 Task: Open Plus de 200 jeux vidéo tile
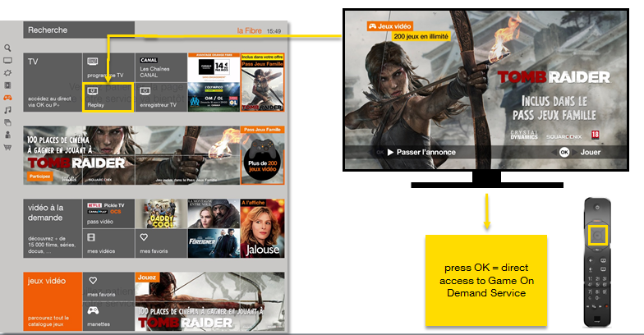[263, 156]
